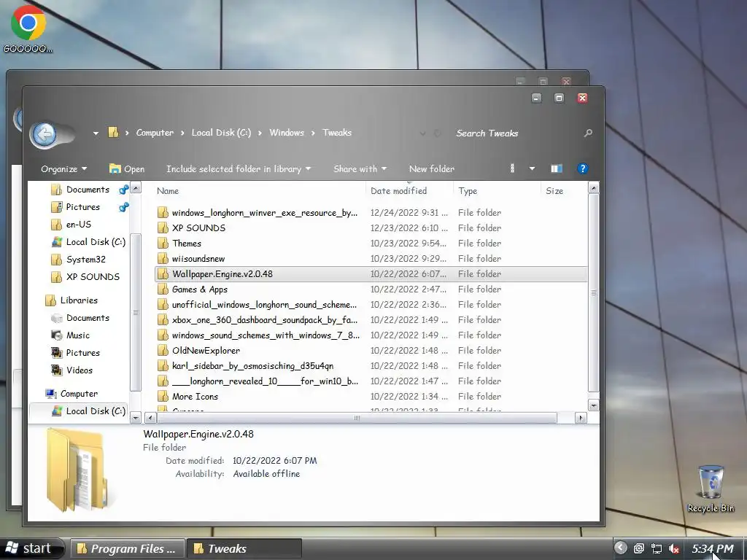Focus the Search Tweaks field

coord(517,133)
